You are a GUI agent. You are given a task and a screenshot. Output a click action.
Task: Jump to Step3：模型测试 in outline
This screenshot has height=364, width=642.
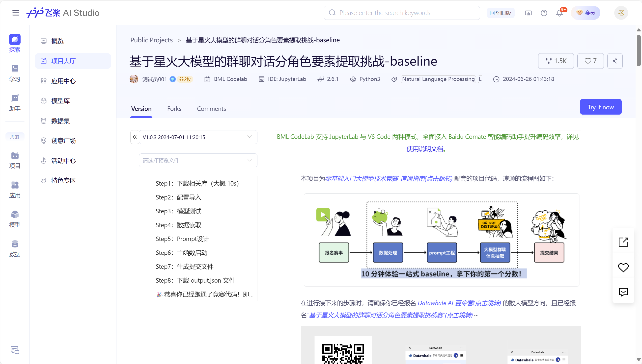[178, 211]
